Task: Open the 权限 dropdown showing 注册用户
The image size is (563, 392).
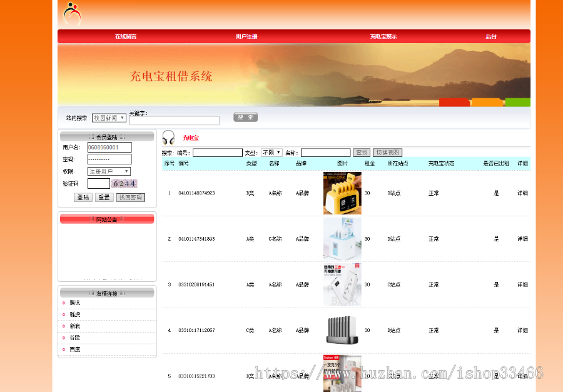Action: [109, 170]
